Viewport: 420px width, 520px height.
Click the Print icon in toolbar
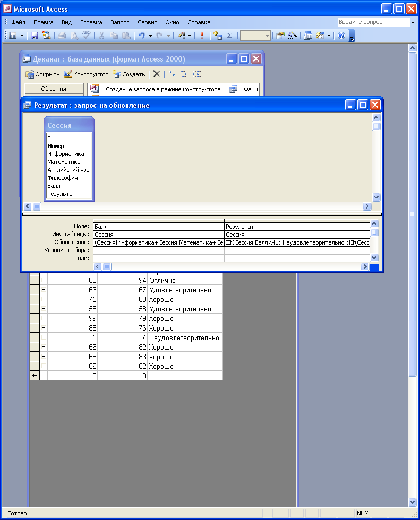coord(62,36)
